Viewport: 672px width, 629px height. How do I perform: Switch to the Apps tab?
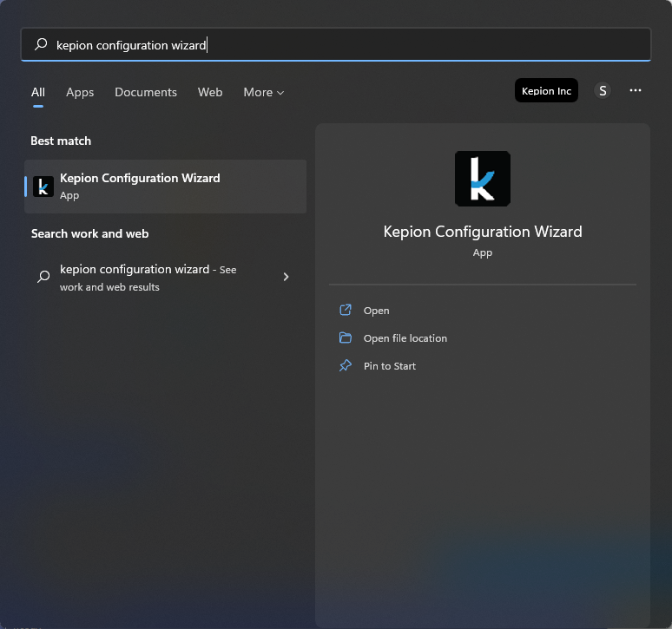80,92
